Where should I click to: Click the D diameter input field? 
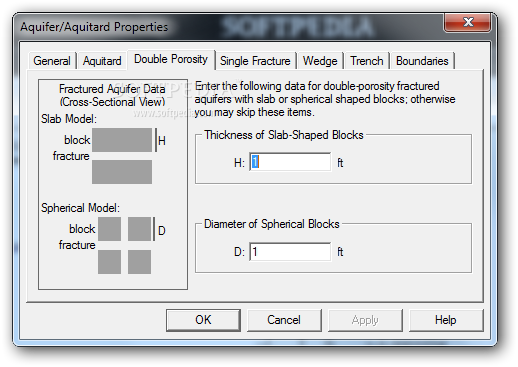tap(290, 252)
